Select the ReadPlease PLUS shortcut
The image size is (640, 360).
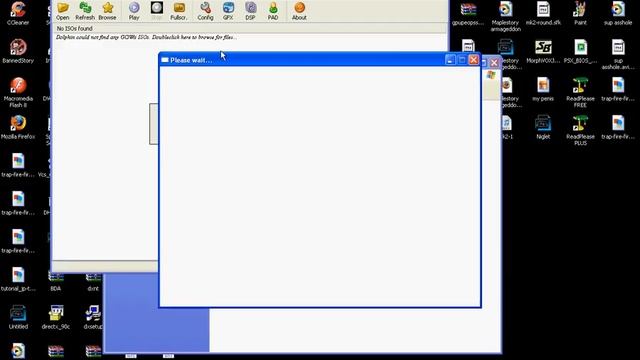coord(580,130)
